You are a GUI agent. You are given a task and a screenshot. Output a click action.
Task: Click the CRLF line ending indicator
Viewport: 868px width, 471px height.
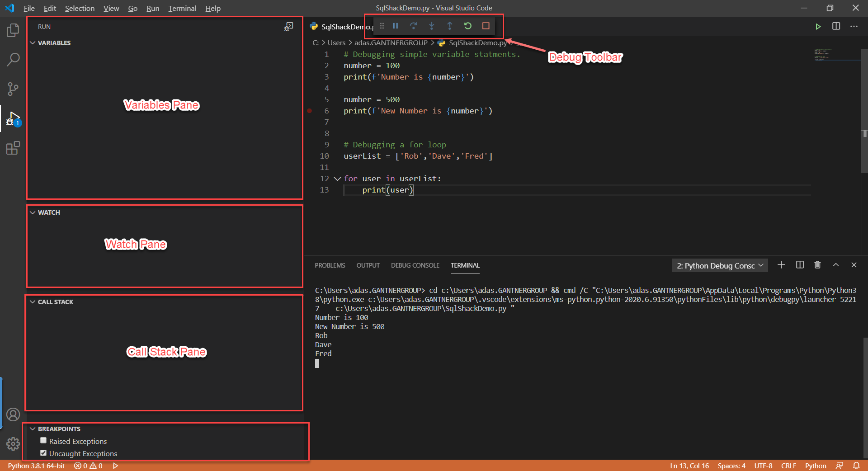[788, 466]
